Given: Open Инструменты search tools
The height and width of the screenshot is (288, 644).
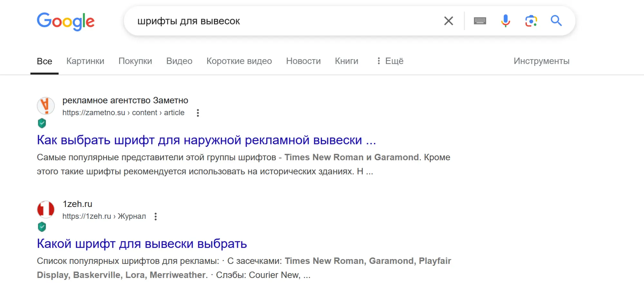Looking at the screenshot, I should tap(542, 61).
